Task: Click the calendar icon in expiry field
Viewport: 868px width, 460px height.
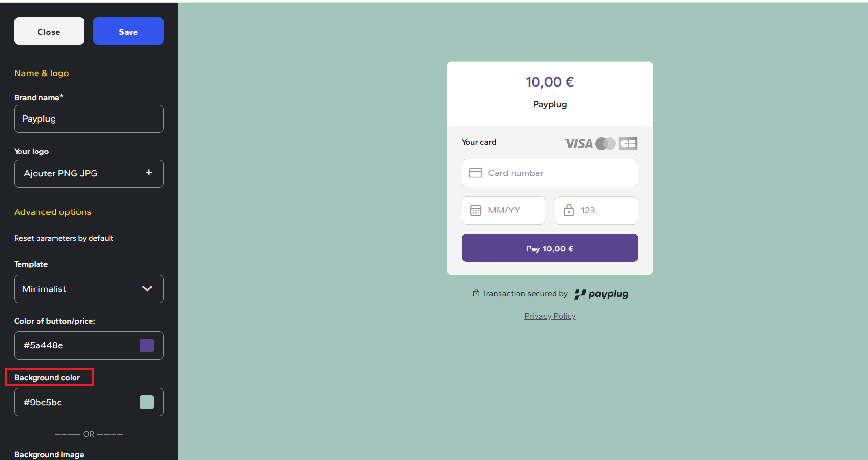Action: point(476,211)
